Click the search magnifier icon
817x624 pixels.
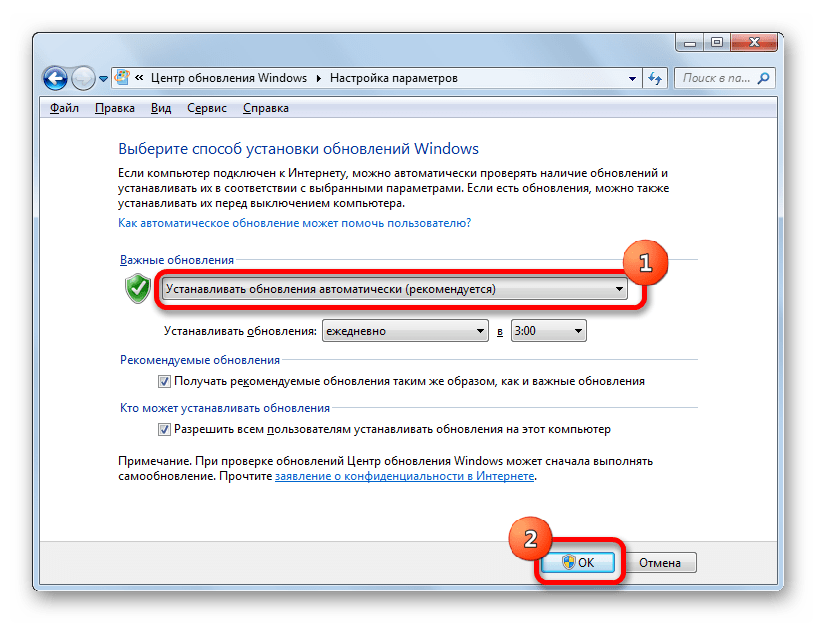click(763, 79)
